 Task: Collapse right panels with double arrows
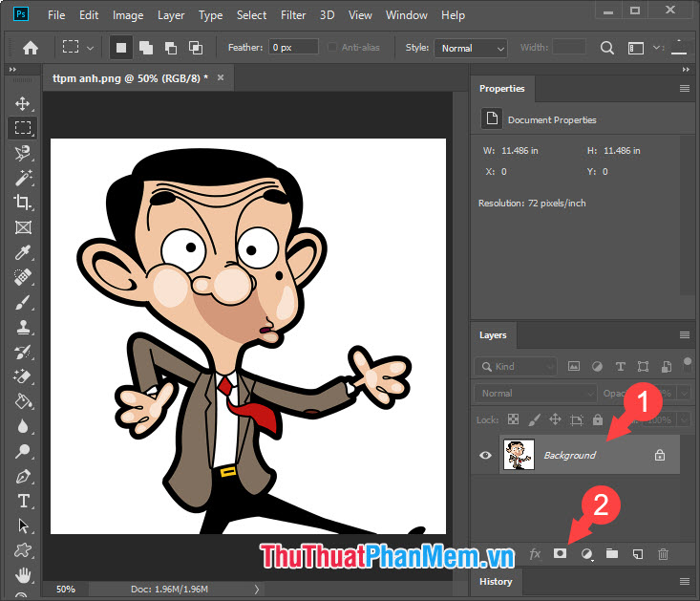click(x=686, y=69)
